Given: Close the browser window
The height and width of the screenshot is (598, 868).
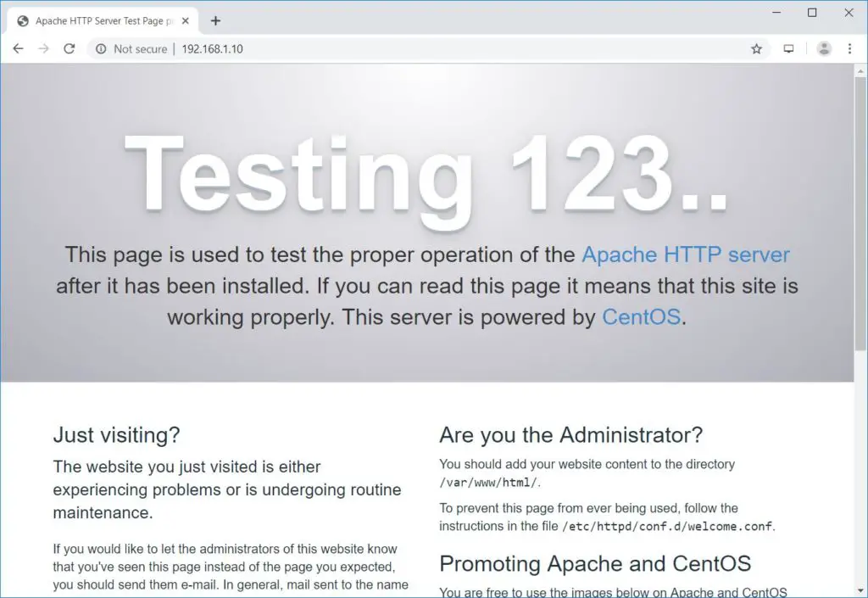Looking at the screenshot, I should [849, 12].
